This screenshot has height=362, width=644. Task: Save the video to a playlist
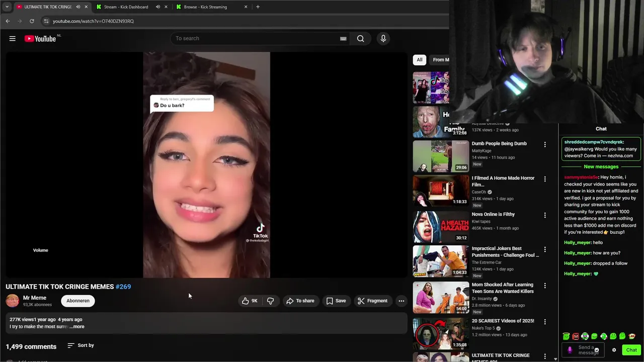(336, 301)
